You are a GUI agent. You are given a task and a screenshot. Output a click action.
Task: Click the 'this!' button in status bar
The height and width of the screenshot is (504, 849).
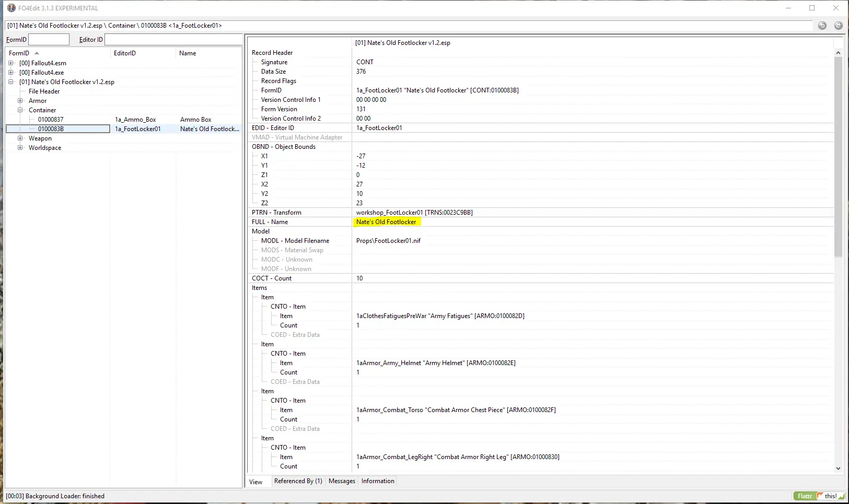pyautogui.click(x=831, y=496)
